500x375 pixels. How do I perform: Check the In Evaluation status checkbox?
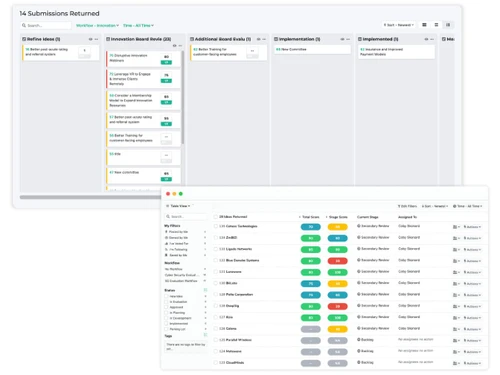[x=166, y=302]
